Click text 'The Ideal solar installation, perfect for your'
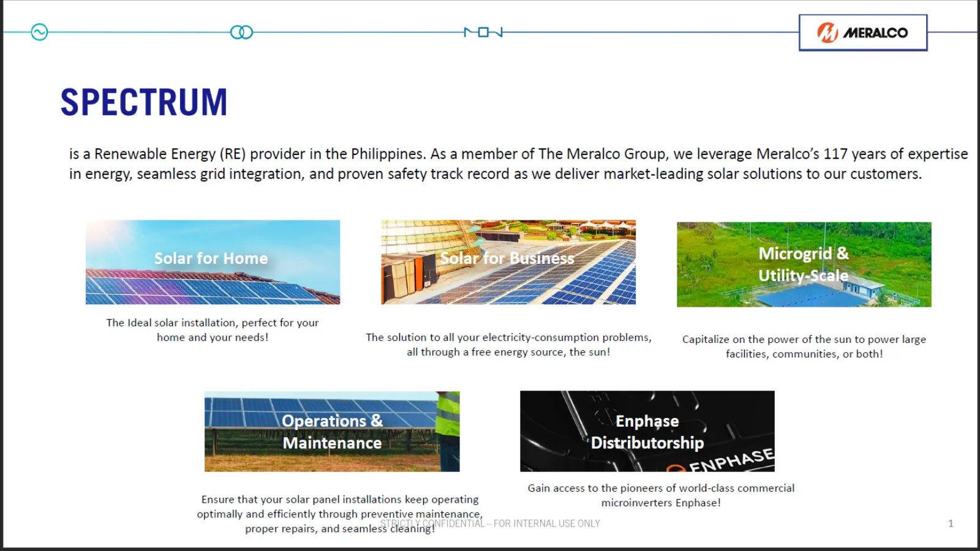Viewport: 980px width, 551px height. coord(213,323)
